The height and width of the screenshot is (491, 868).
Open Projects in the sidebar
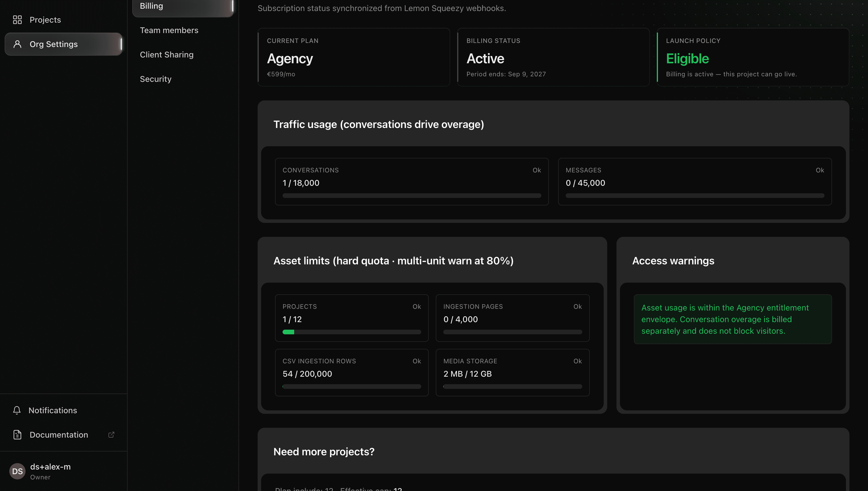(x=64, y=20)
